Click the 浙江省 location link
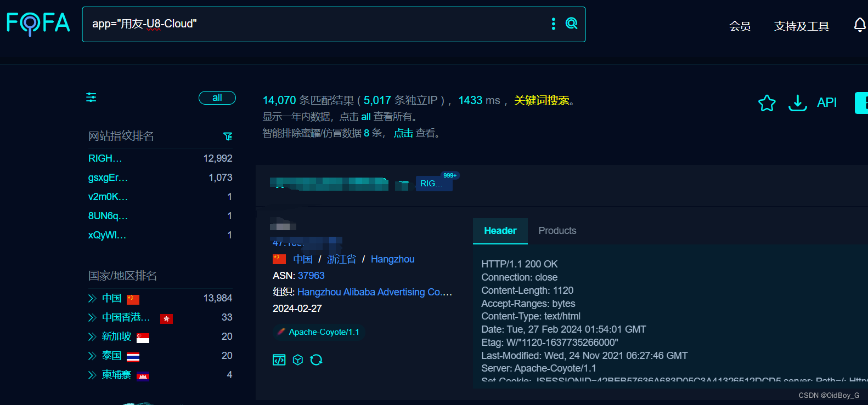Screen dimensions: 868x405 341,259
